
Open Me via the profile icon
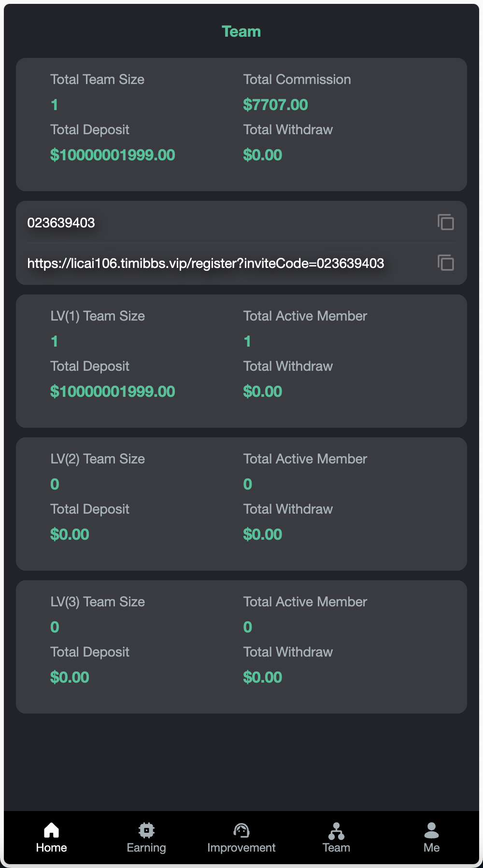(431, 827)
